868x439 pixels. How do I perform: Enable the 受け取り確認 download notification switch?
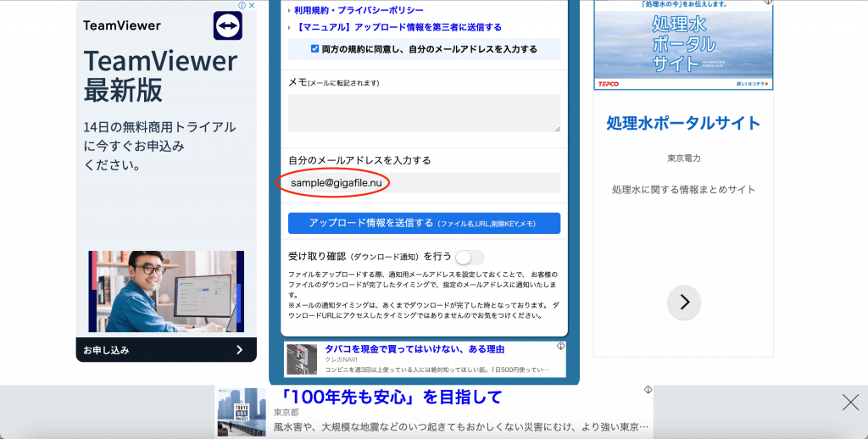point(470,257)
